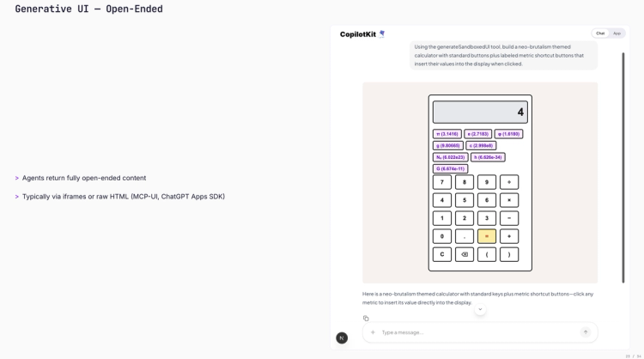
Task: Click the divide operator key
Action: point(509,182)
